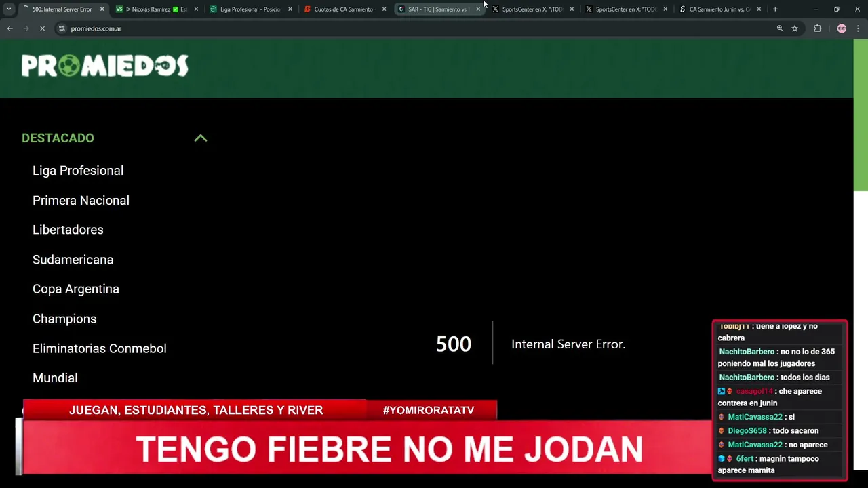
Task: Add a new browser tab
Action: pyautogui.click(x=775, y=9)
